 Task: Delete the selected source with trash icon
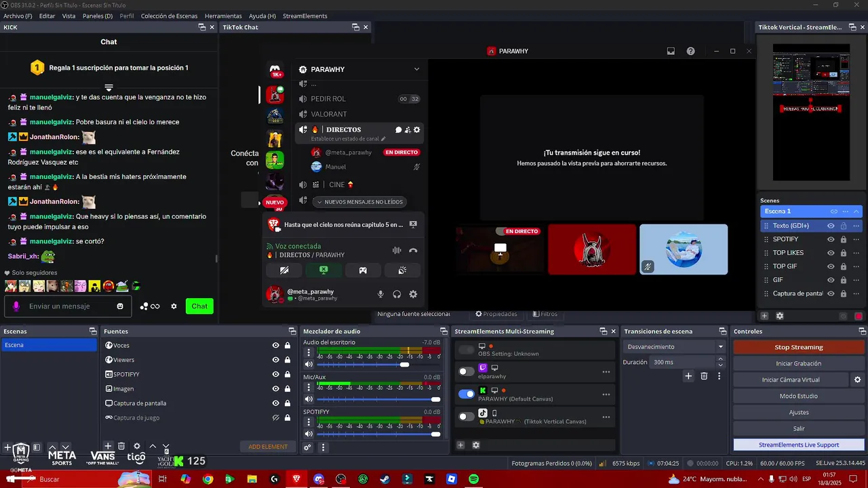point(121,446)
